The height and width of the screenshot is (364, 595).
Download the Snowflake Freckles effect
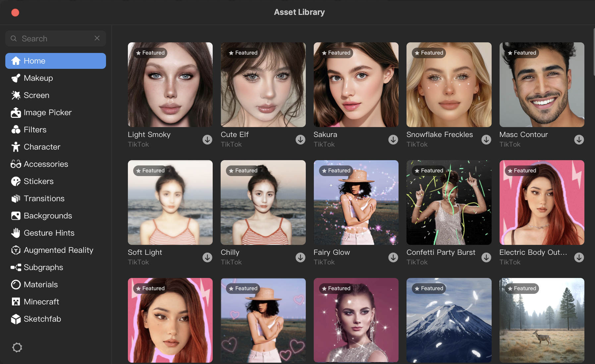pyautogui.click(x=486, y=140)
